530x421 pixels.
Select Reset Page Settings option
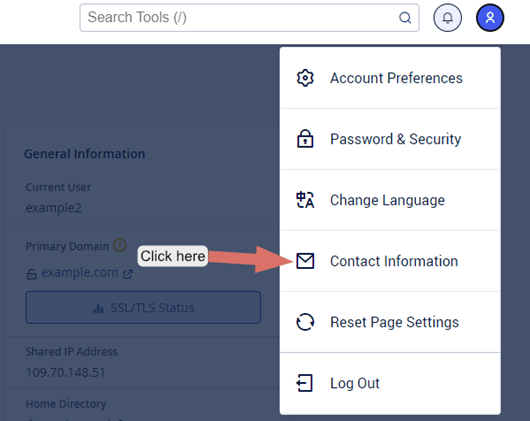point(390,322)
